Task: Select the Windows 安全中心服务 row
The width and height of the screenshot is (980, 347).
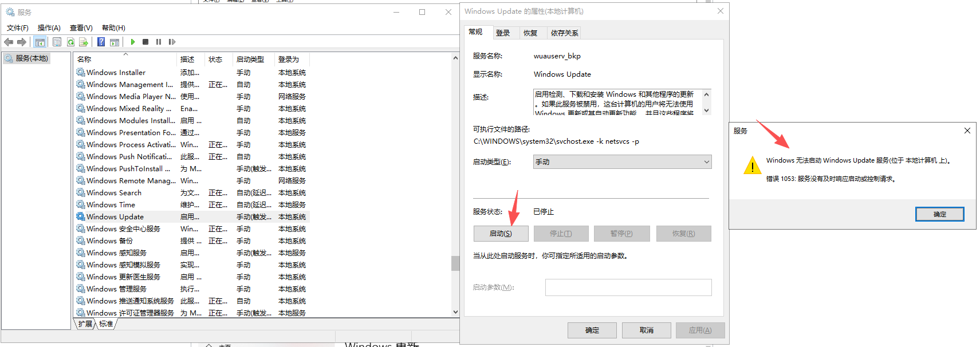Action: coord(192,228)
